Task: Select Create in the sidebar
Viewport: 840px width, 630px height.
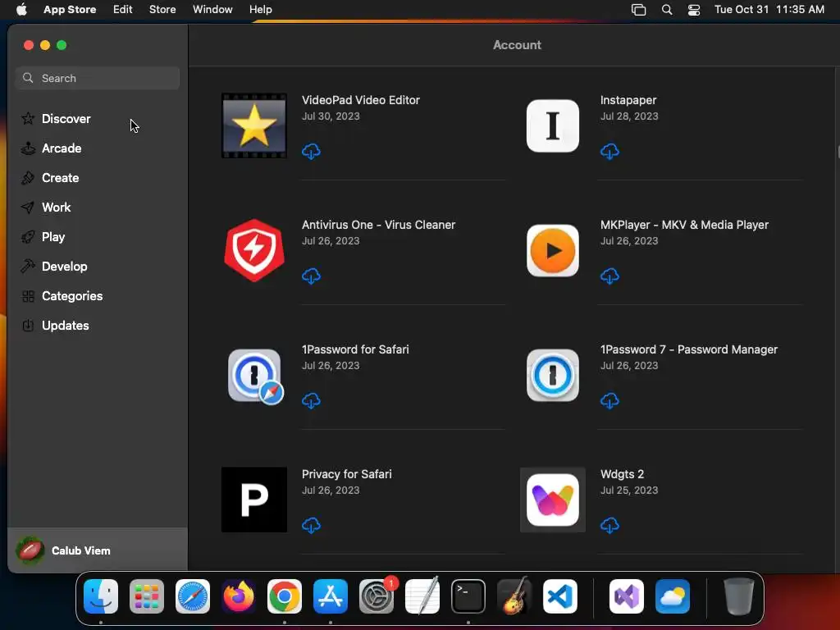Action: tap(98, 177)
